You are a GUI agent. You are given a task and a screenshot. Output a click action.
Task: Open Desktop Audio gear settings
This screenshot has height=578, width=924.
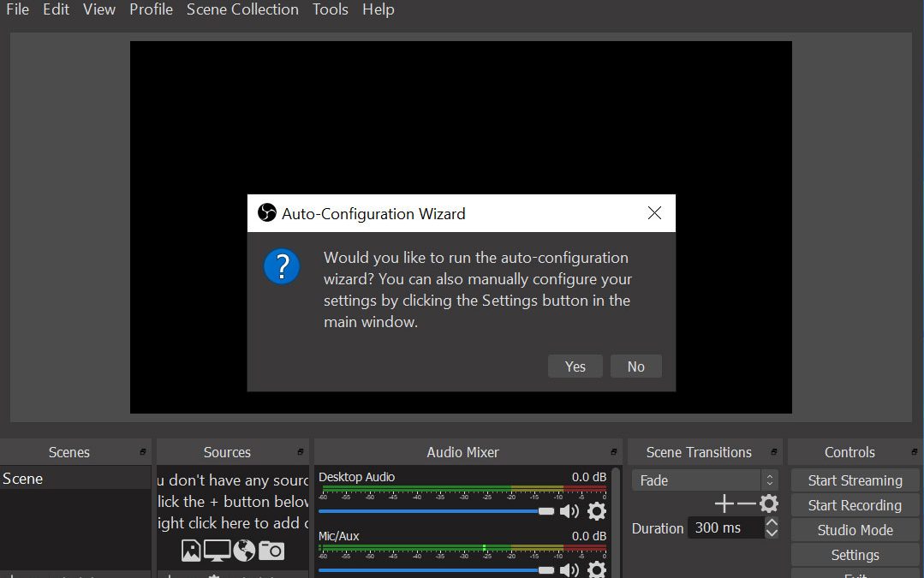tap(596, 511)
